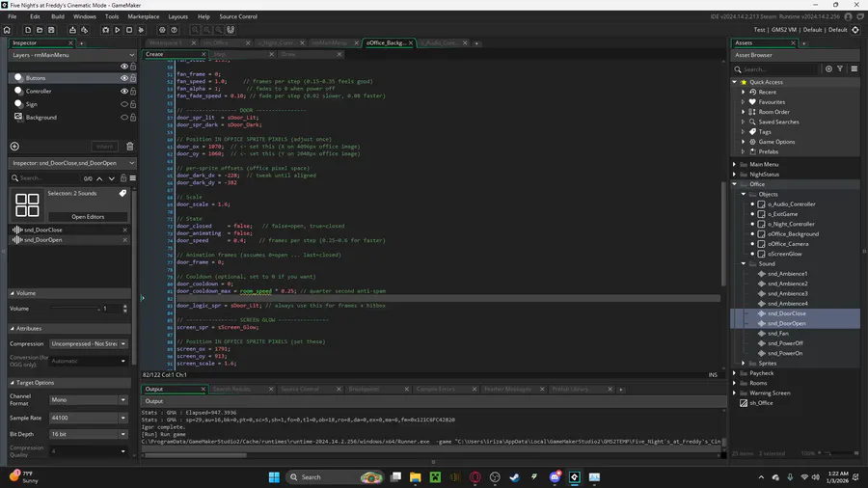The image size is (868, 488).
Task: Delete selected layer with trash icon
Action: coord(130,146)
